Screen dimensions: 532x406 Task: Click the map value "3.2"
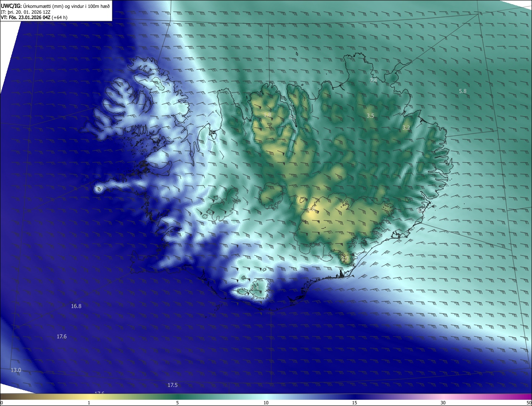click(406, 128)
